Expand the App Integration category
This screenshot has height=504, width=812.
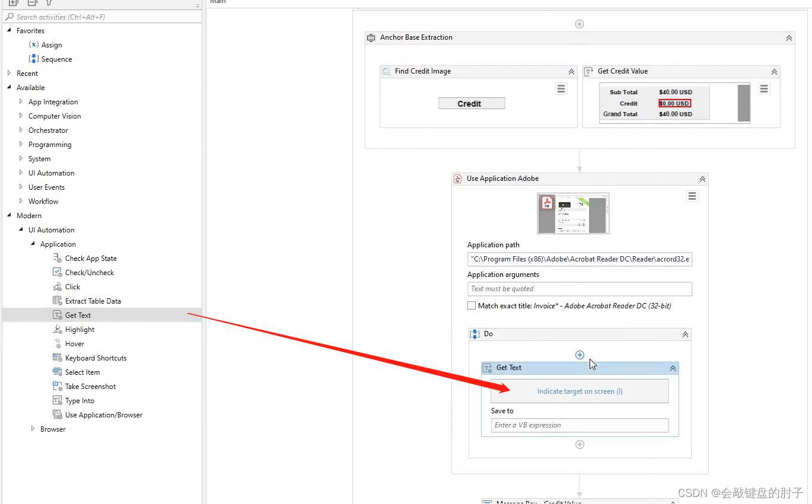(x=21, y=102)
